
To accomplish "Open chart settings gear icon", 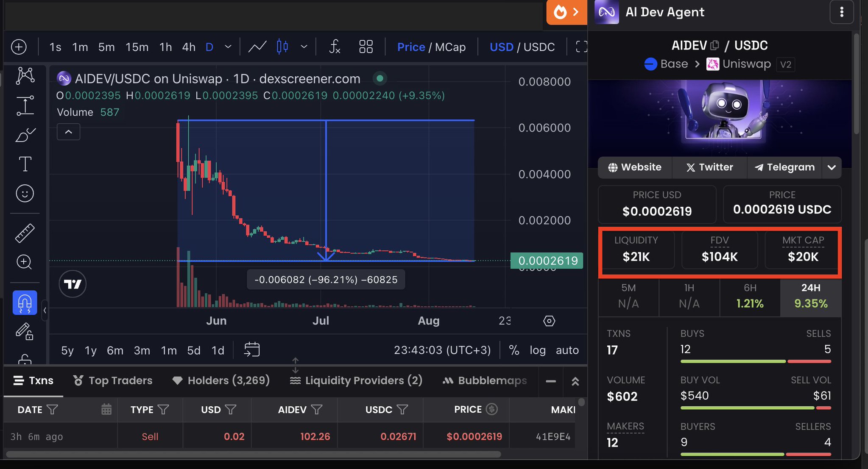I will click(549, 321).
